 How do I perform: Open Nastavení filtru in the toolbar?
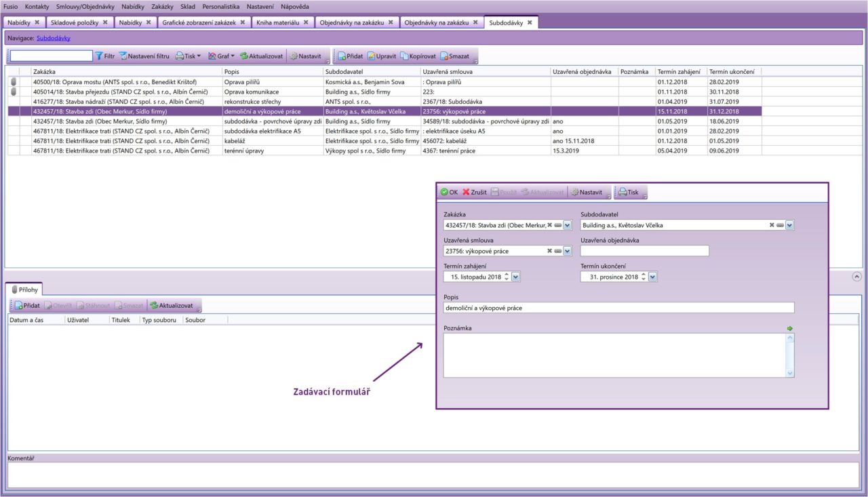[144, 56]
